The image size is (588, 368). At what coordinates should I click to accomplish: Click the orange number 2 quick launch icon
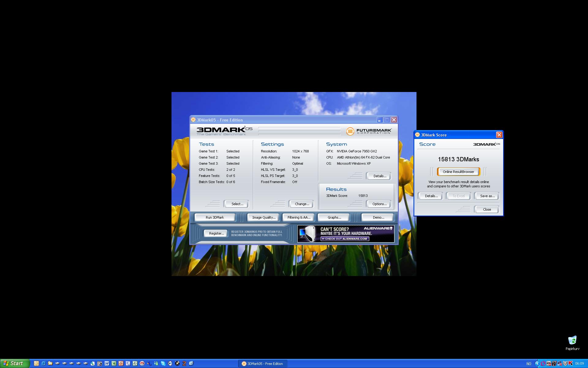184,363
